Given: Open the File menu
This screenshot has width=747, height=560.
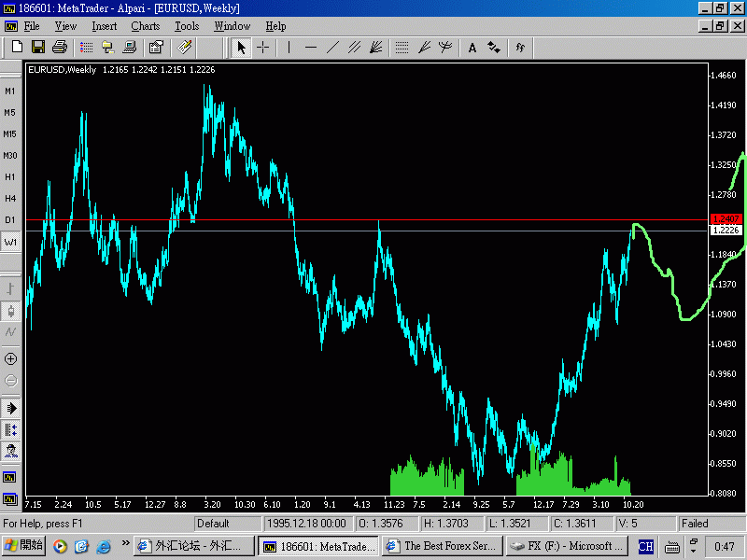Looking at the screenshot, I should tap(32, 26).
